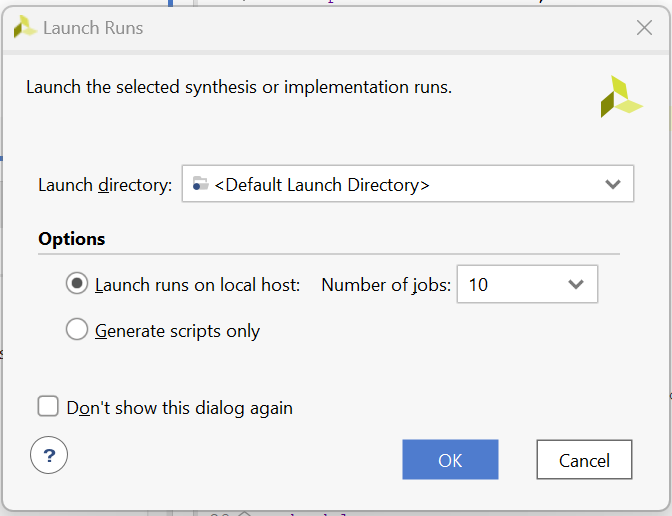Click the 'Launch the selected synthesis' description text
The image size is (672, 516).
(x=239, y=87)
